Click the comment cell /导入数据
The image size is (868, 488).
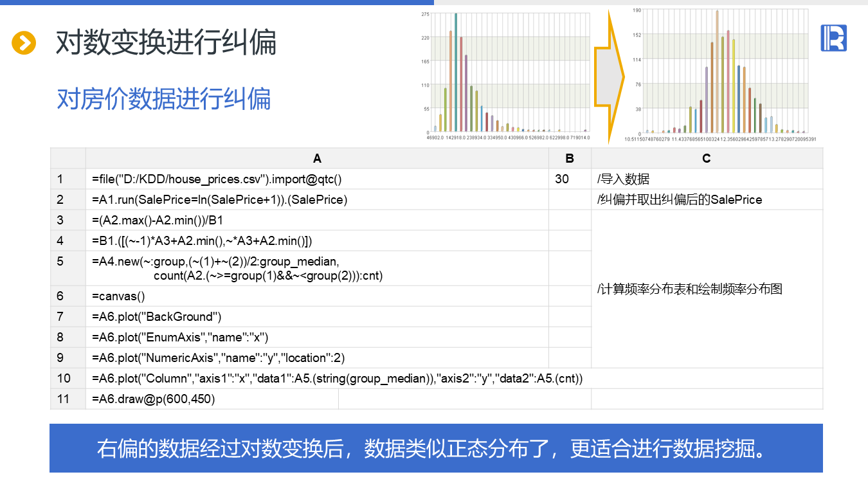tap(707, 179)
